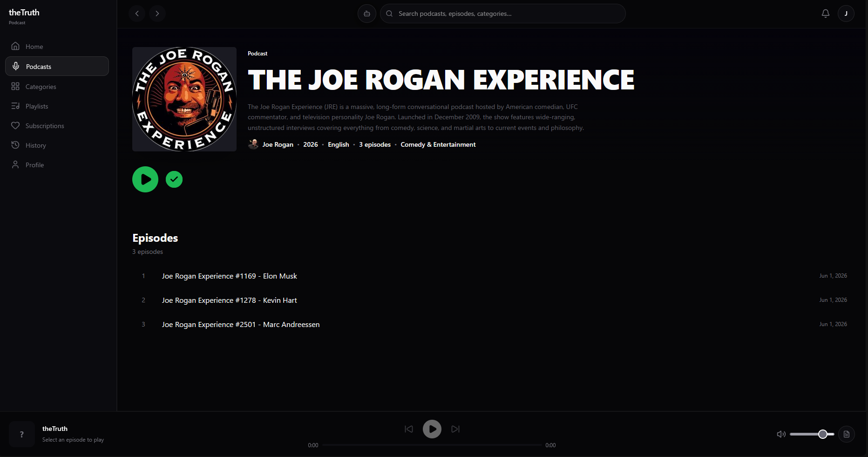Click the Jun 1, 2026 date for Elon Musk episode
This screenshot has width=868, height=457.
[833, 276]
